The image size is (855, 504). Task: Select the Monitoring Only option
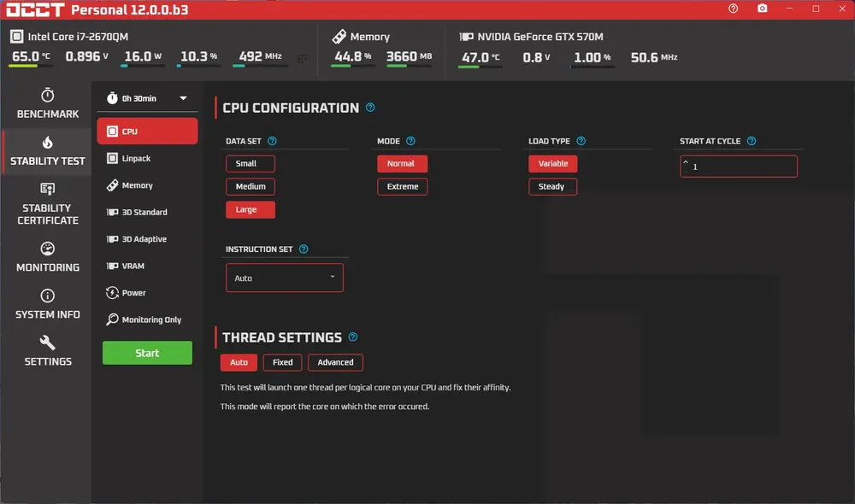147,319
